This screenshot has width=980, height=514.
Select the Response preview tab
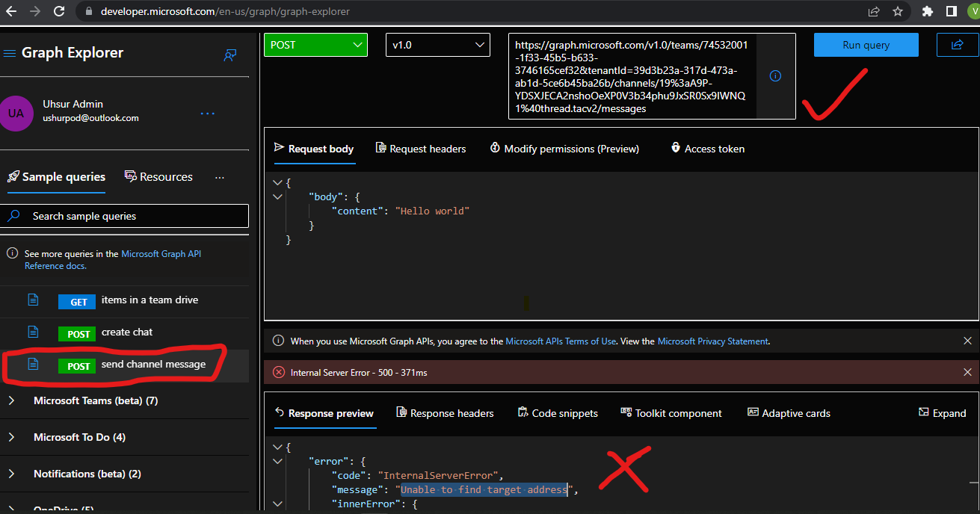324,413
